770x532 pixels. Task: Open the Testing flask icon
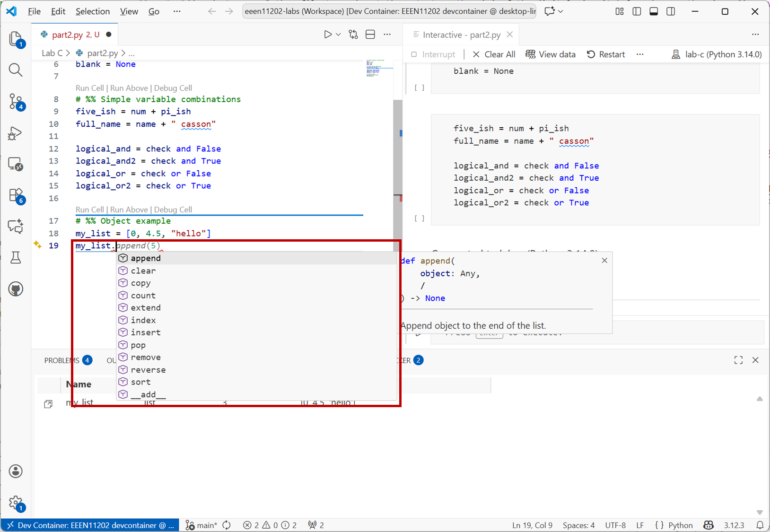pos(16,258)
